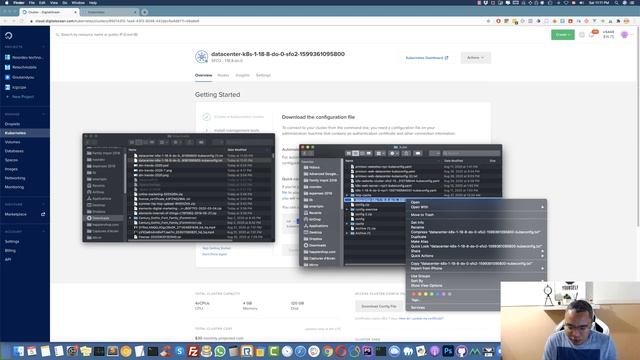Switch front Finder window to list view
640x360 pixels.
point(356,153)
